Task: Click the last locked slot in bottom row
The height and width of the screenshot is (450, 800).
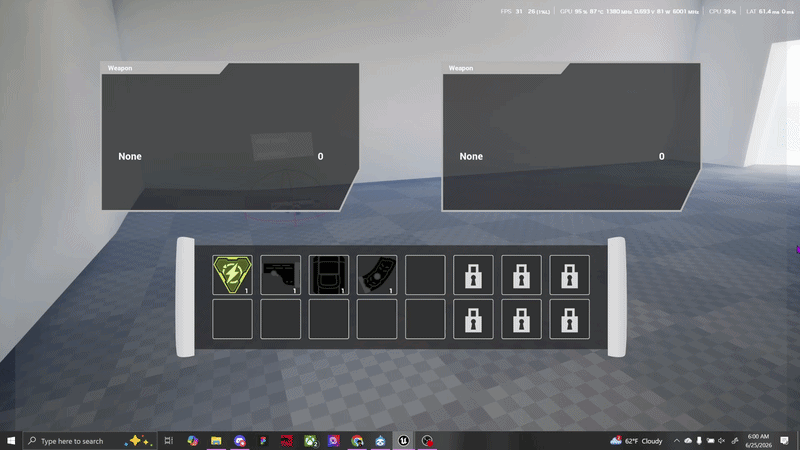Action: (569, 319)
